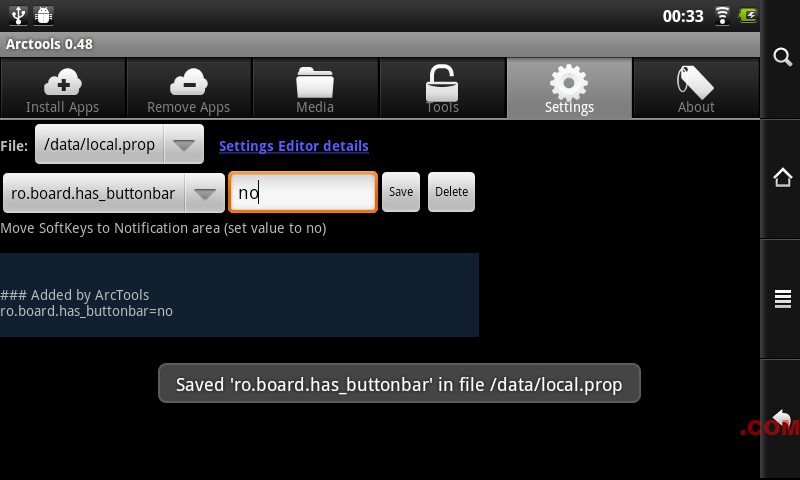
Task: Click the Delete button
Action: click(452, 192)
